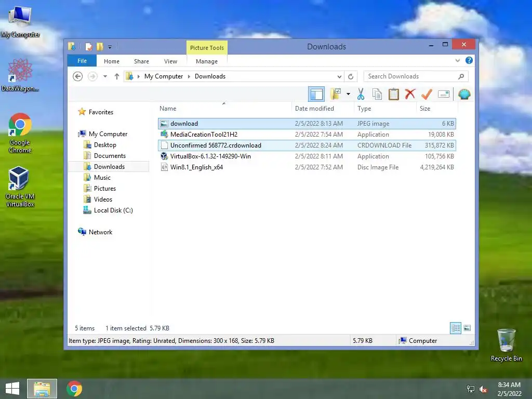Click the search magnifier icon

click(x=461, y=76)
